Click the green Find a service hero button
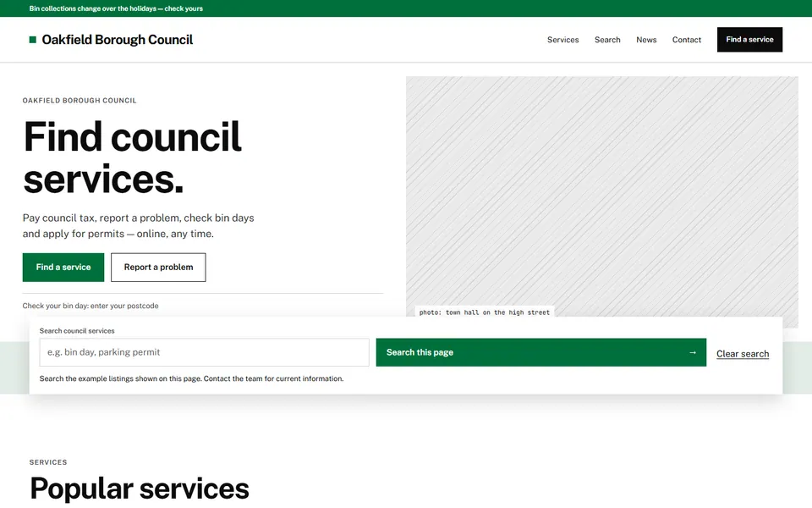This screenshot has width=812, height=508. (x=63, y=268)
